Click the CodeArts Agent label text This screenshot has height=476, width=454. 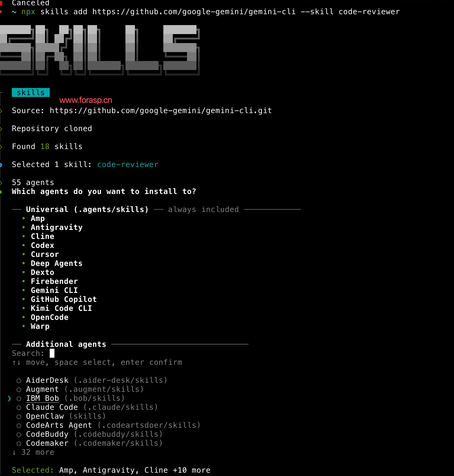[59, 425]
